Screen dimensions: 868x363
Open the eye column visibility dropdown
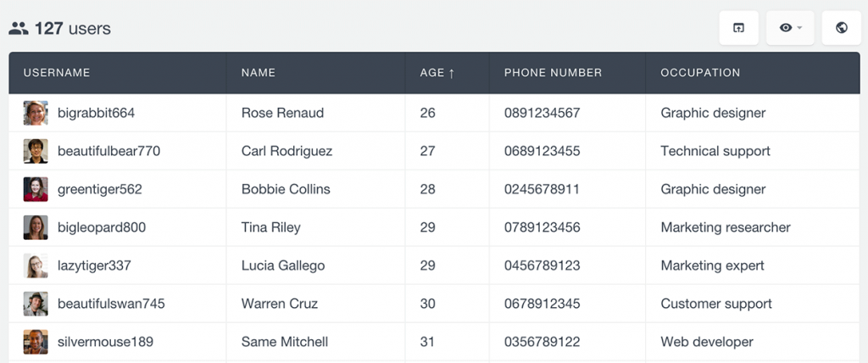790,28
